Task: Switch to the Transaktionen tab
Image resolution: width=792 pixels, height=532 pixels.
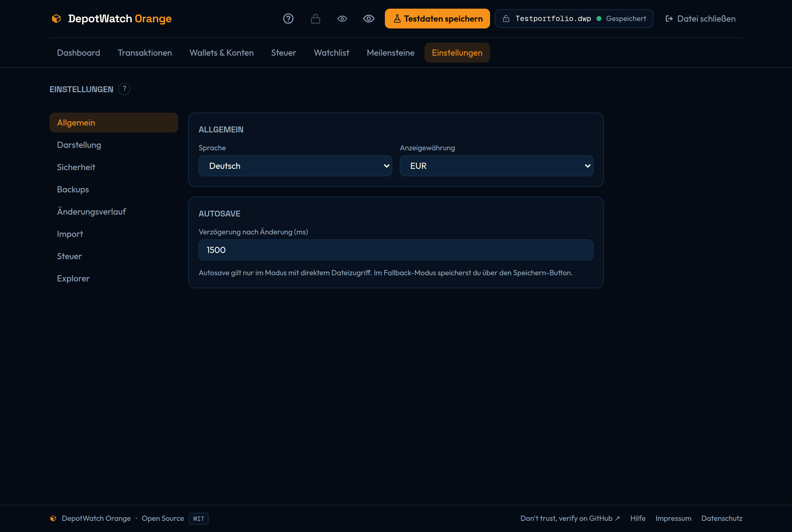Action: click(144, 53)
